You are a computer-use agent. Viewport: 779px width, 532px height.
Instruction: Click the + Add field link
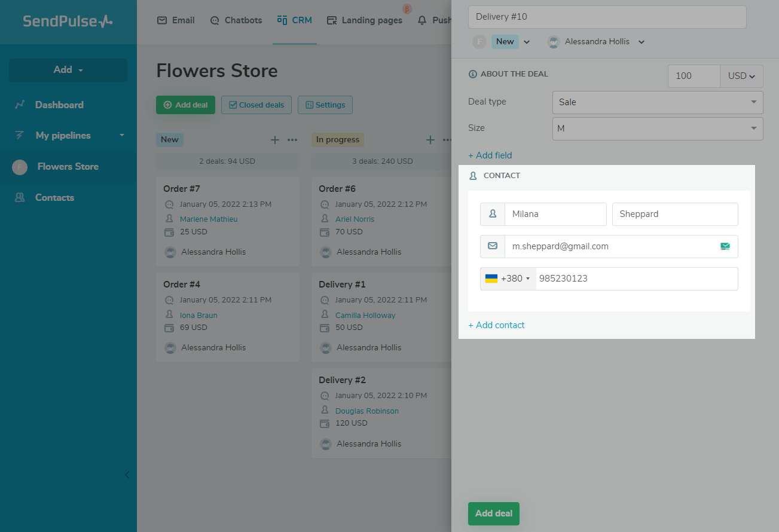[x=490, y=155]
